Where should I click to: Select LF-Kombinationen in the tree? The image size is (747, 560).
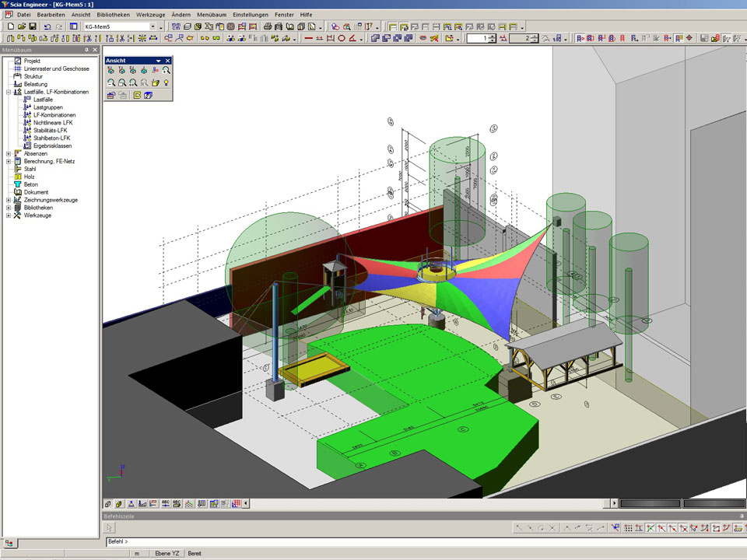tap(54, 115)
